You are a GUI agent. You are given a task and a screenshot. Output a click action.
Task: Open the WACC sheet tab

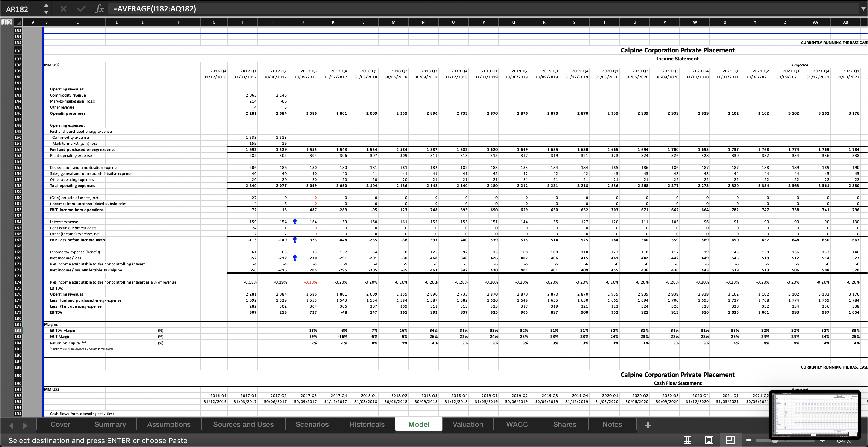pyautogui.click(x=517, y=424)
